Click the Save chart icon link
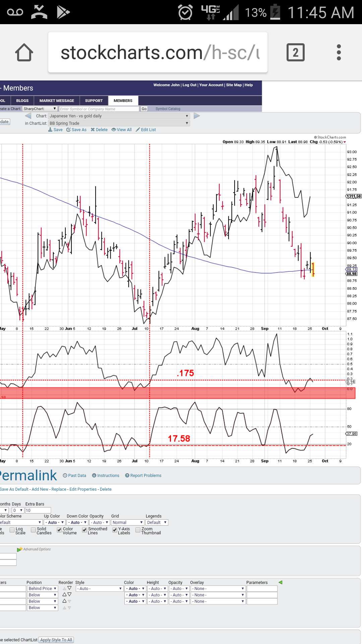Viewport: 362px width, 644px height. pyautogui.click(x=55, y=130)
